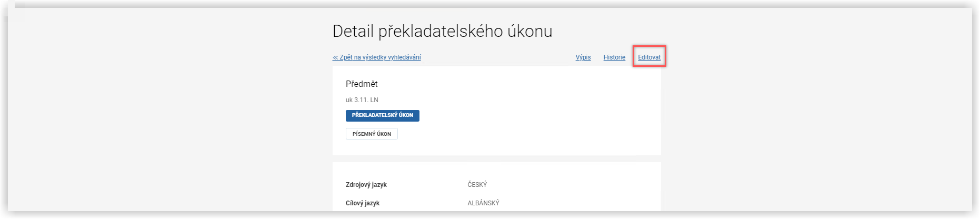Open the Výpis link
The width and height of the screenshot is (980, 219).
(583, 57)
